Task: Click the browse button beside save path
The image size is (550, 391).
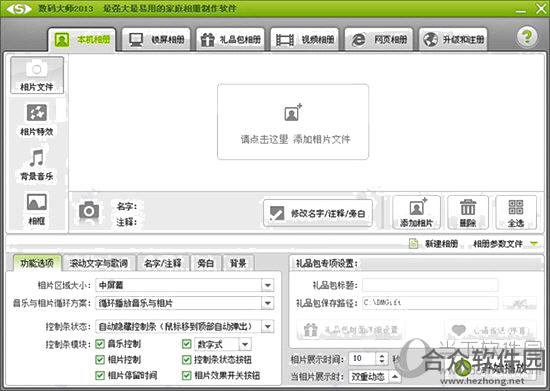Action: (x=519, y=303)
